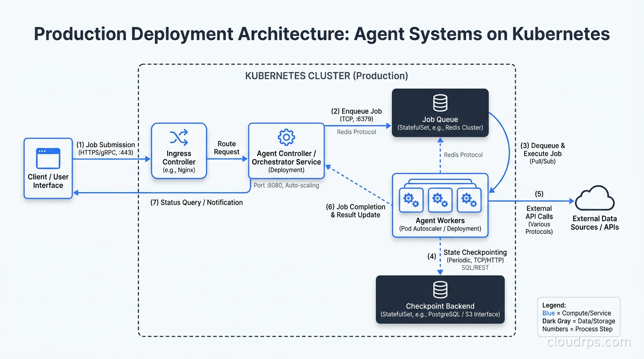Click 'Numbers = Process Step' legend entry

click(x=577, y=329)
